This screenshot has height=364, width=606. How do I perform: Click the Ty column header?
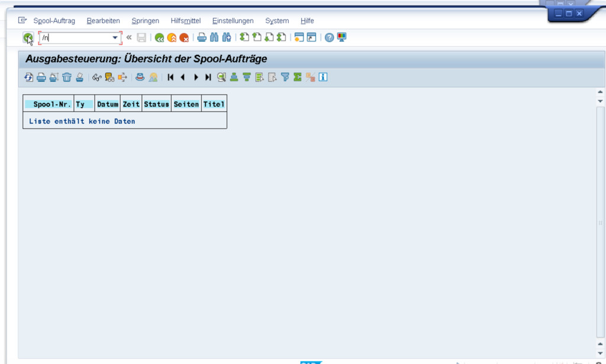point(84,104)
